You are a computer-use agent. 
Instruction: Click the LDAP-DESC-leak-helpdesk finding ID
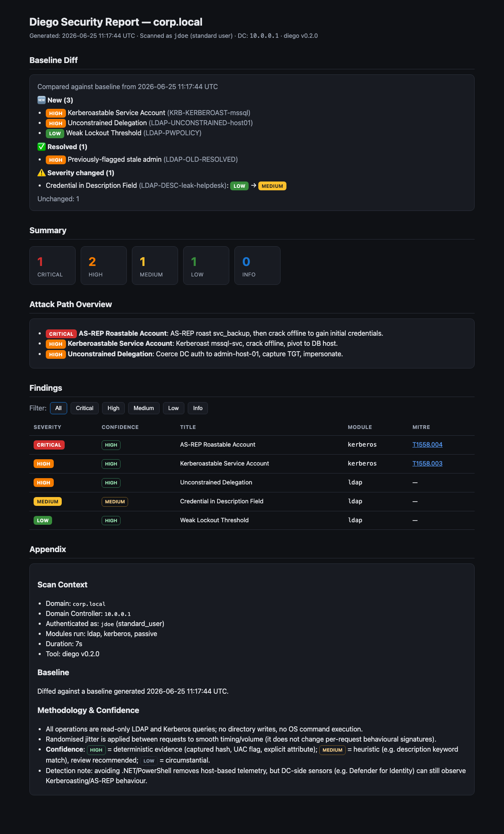coord(183,185)
